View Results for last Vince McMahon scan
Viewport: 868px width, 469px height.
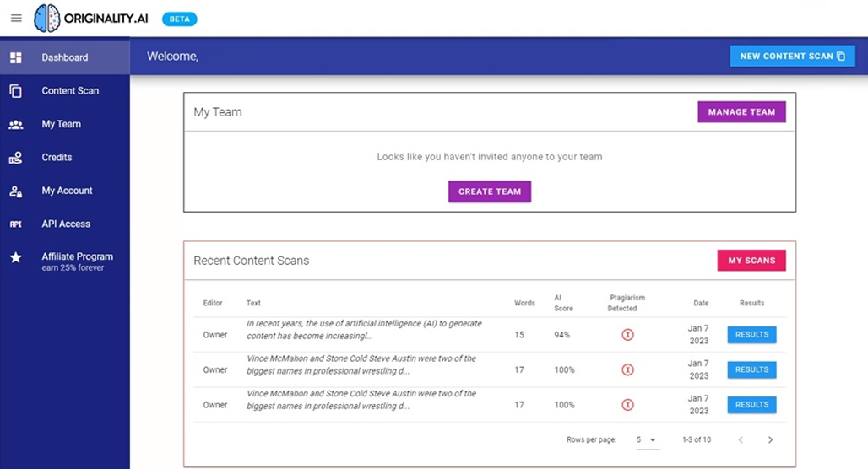(751, 405)
